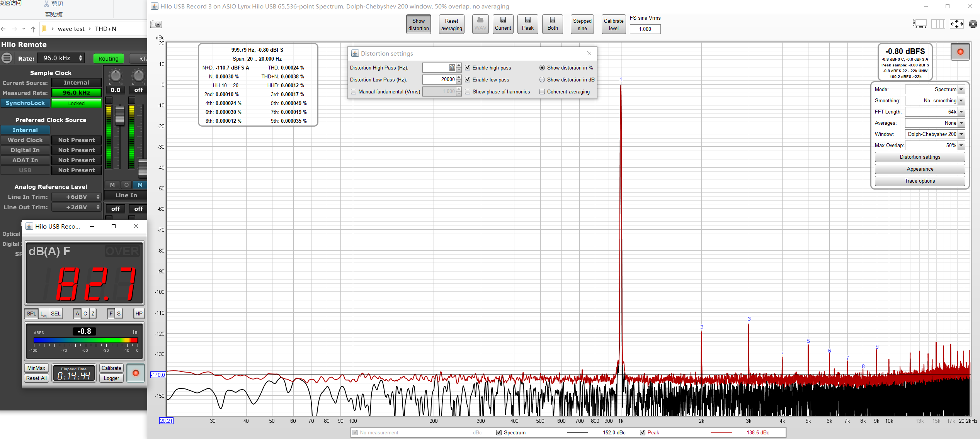Viewport: 980px width, 439px height.
Task: Open Window dropdown Dolph-Chebyshev 200
Action: 935,134
